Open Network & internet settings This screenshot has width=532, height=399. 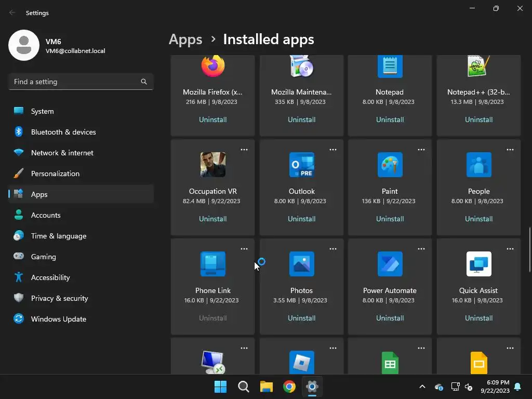(x=81, y=153)
